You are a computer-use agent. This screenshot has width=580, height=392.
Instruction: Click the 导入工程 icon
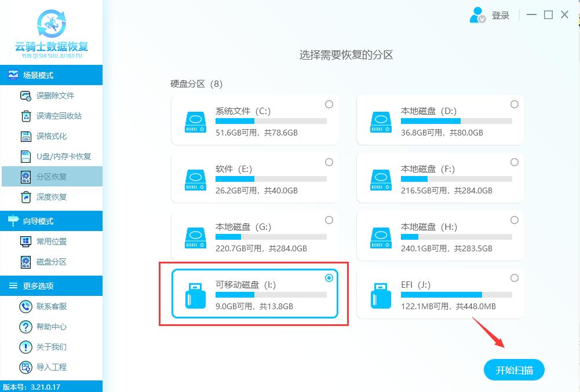pos(25,367)
